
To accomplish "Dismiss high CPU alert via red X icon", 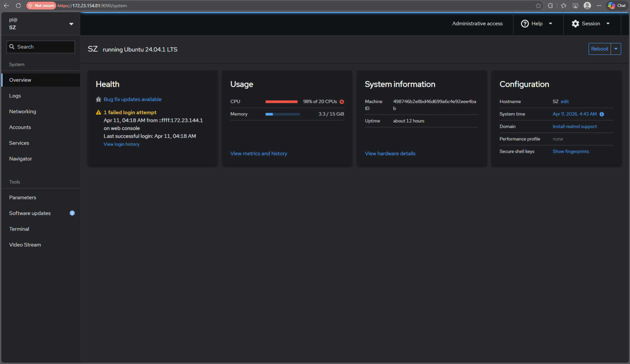I will pyautogui.click(x=342, y=102).
